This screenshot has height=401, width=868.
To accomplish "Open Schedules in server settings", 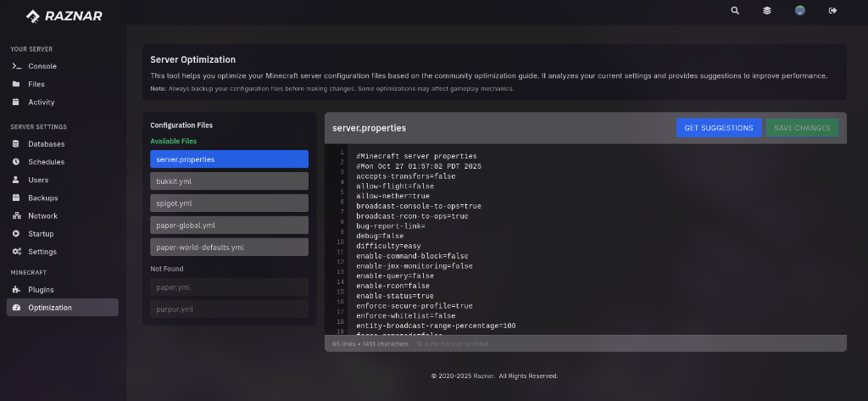I will click(46, 162).
